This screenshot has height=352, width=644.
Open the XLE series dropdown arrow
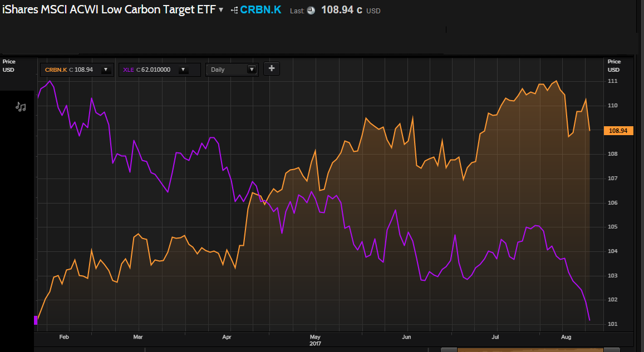pos(183,70)
